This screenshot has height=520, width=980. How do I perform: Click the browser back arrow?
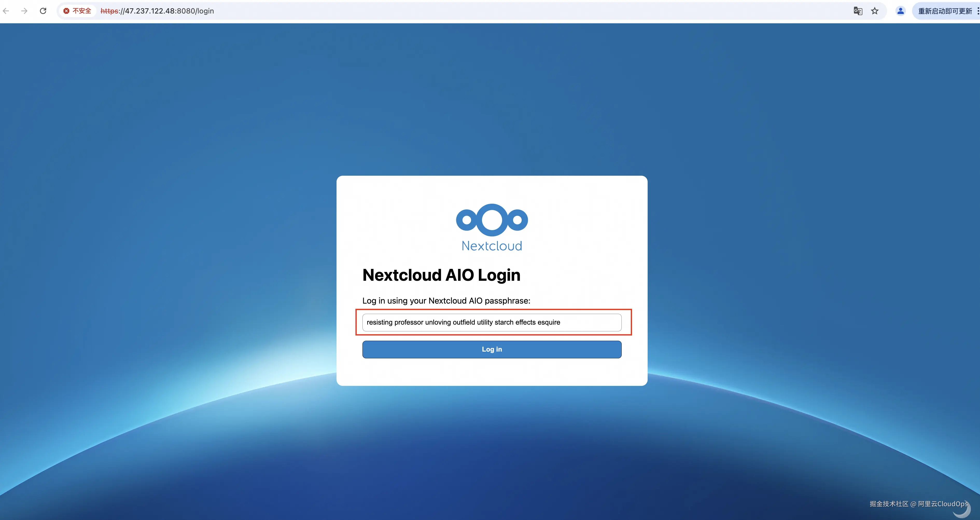pos(6,11)
